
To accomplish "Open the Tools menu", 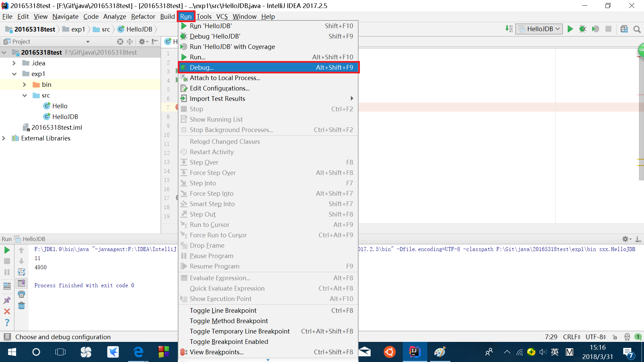I will (204, 16).
